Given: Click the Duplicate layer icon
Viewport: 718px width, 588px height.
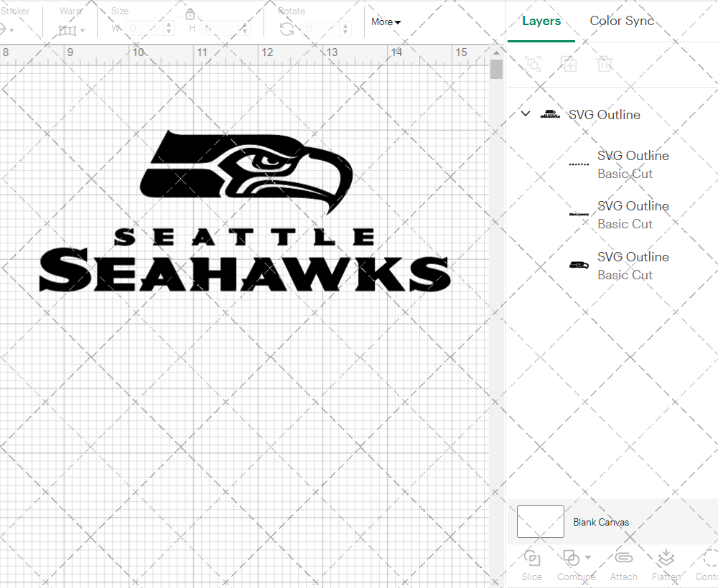Looking at the screenshot, I should (x=569, y=64).
